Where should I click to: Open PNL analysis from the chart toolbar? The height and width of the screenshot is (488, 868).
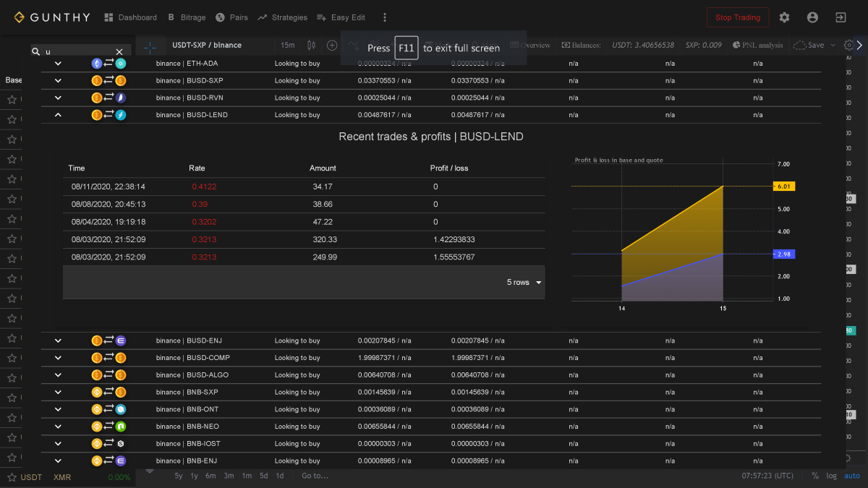coord(758,45)
